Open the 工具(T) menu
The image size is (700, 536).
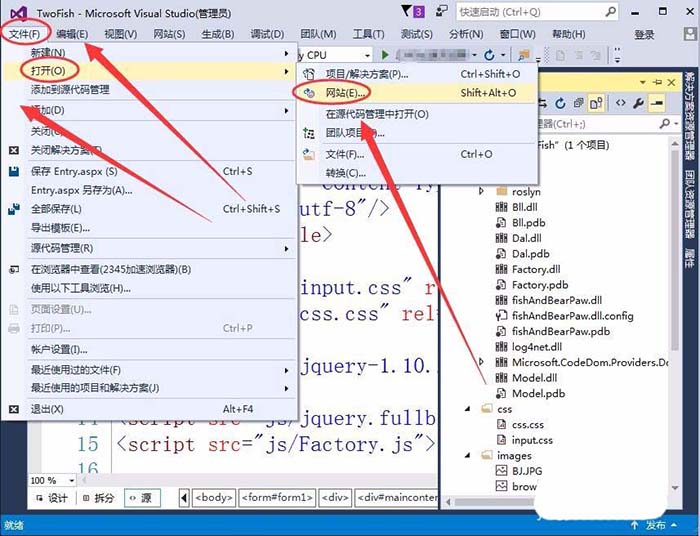(368, 34)
